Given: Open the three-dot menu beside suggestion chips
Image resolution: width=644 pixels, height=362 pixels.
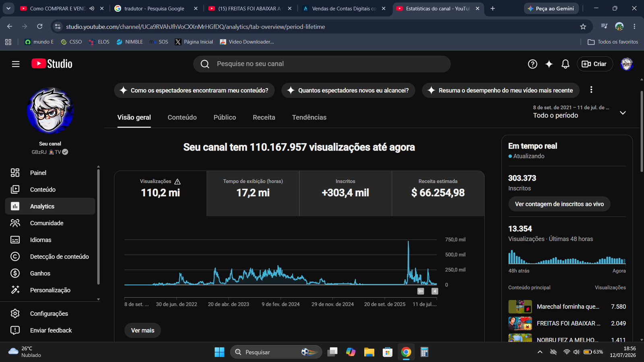Looking at the screenshot, I should pyautogui.click(x=591, y=90).
